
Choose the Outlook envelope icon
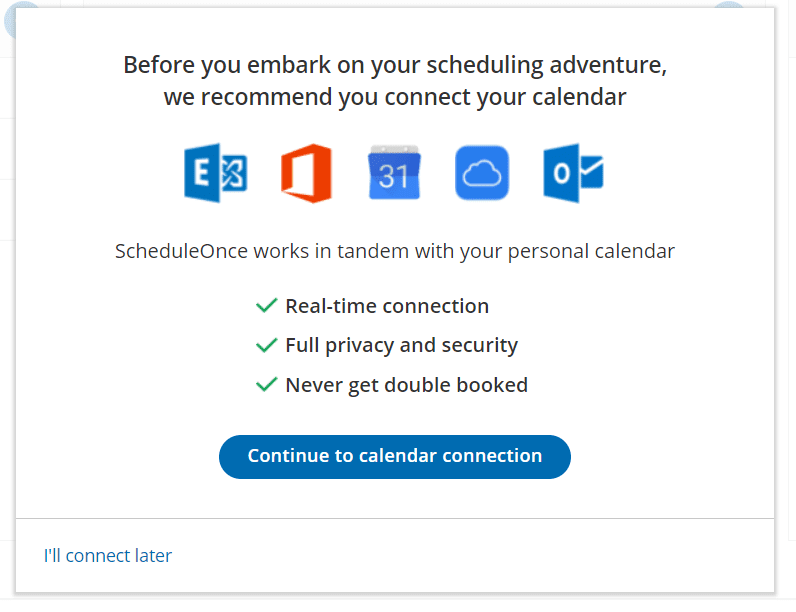click(573, 173)
